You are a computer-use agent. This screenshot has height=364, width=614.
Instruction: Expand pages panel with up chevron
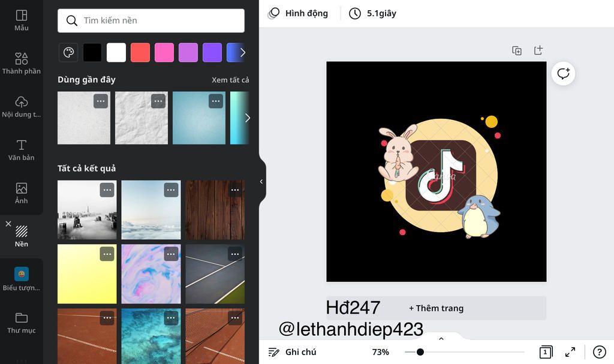click(x=441, y=339)
